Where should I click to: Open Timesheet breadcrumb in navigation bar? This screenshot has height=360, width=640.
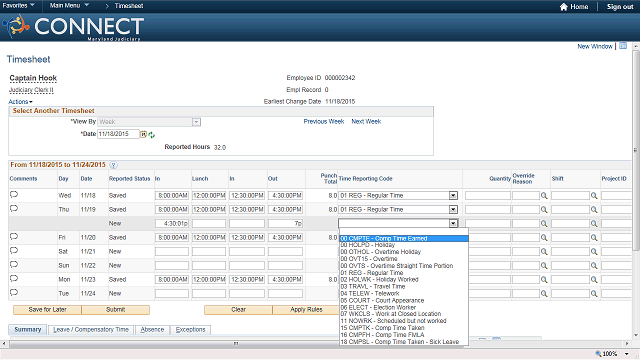[x=129, y=6]
